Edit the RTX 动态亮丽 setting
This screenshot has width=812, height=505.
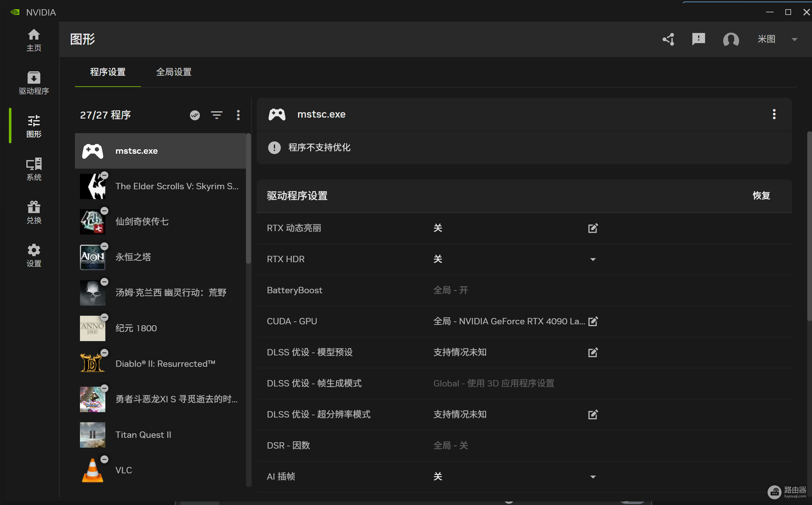point(593,228)
